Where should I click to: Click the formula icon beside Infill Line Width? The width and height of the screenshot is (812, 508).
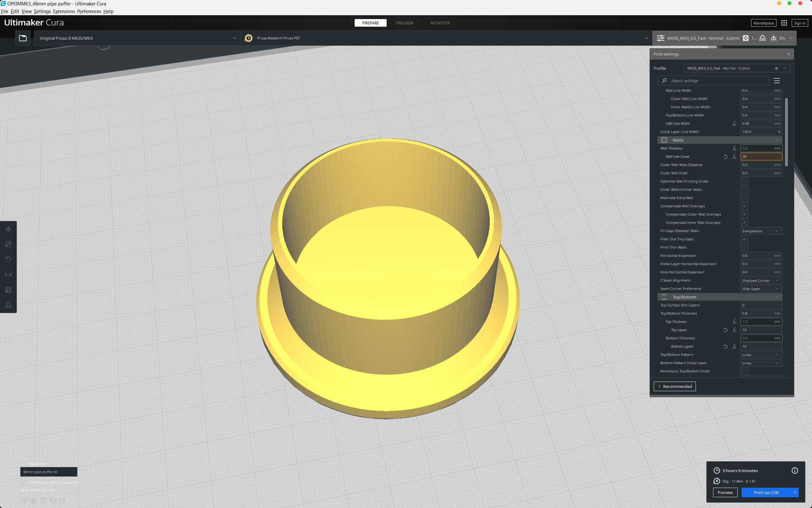click(x=734, y=124)
